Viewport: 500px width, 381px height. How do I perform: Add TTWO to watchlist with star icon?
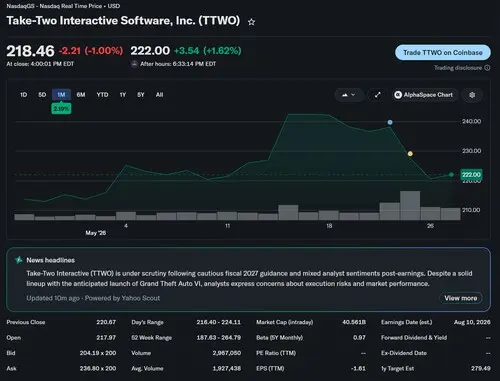(251, 22)
